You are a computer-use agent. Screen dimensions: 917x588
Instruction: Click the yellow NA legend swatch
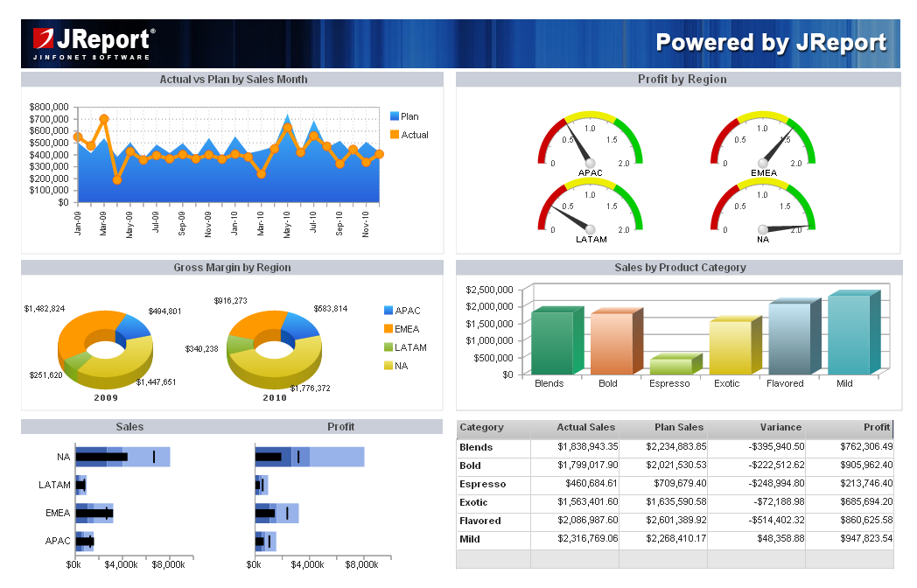pos(388,365)
